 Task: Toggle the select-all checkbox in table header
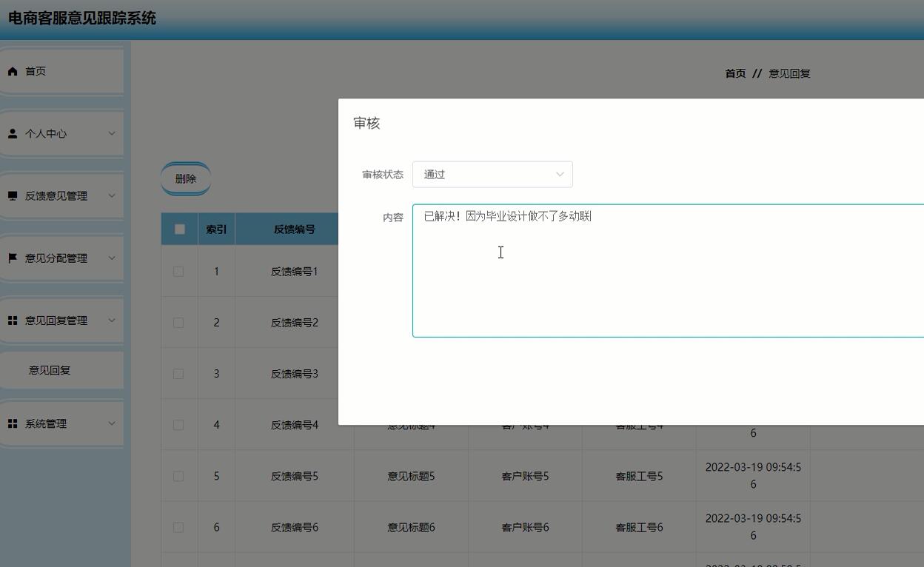[179, 229]
